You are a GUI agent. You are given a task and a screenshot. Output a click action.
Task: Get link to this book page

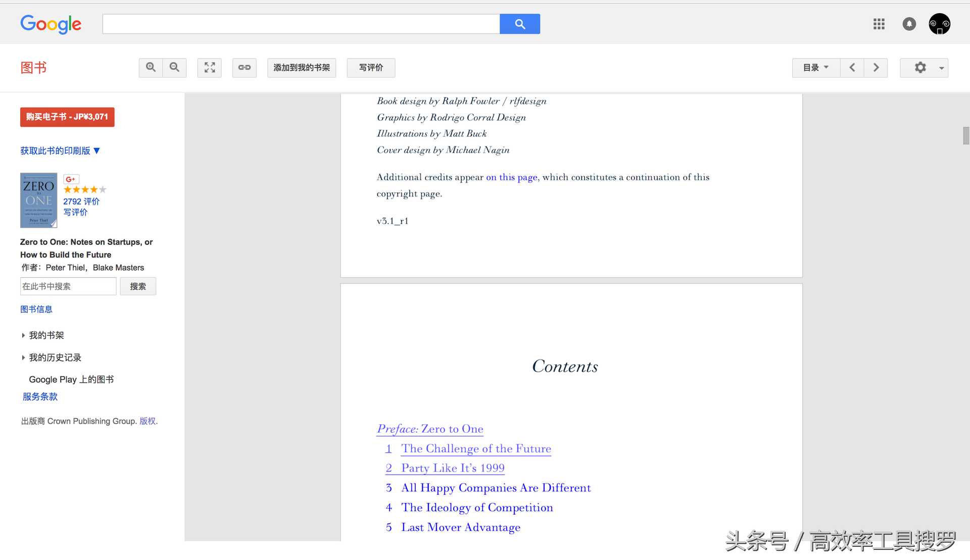coord(245,68)
